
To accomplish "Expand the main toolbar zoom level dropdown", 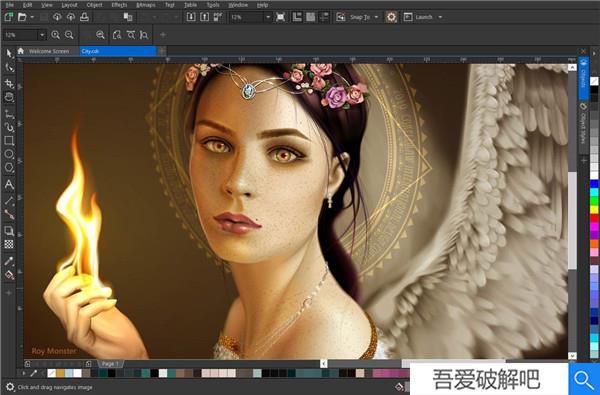I will 268,17.
